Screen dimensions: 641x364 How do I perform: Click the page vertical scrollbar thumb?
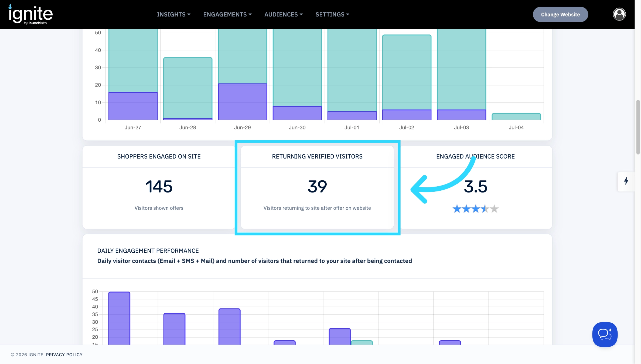[638, 127]
